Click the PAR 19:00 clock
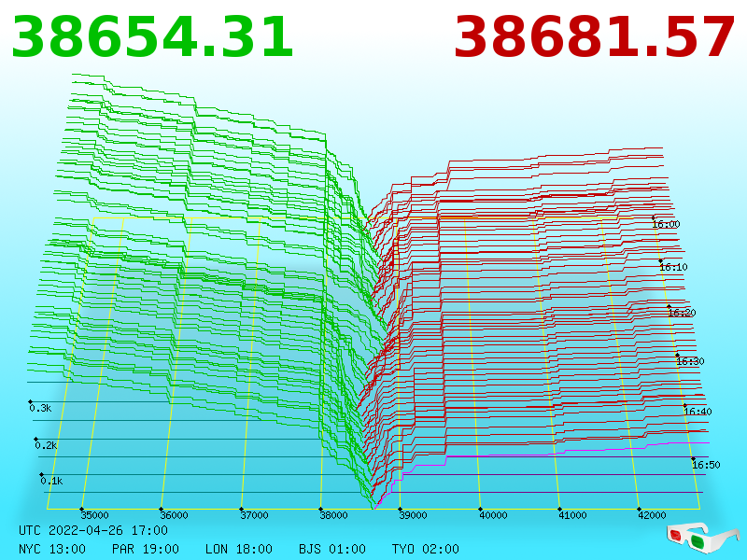Screen dimensions: 747x560 point(146,549)
